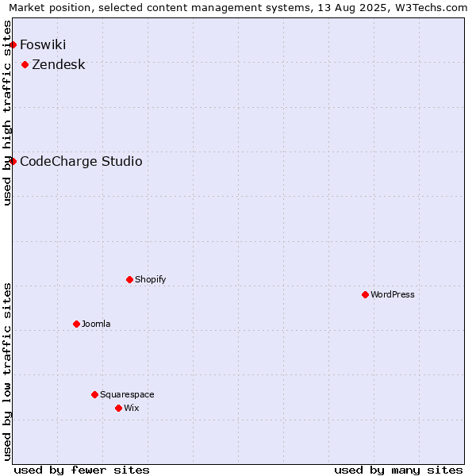This screenshot has height=476, width=476.
Task: Click the "used by high traffic sites" axis label
Action: pos(6,113)
